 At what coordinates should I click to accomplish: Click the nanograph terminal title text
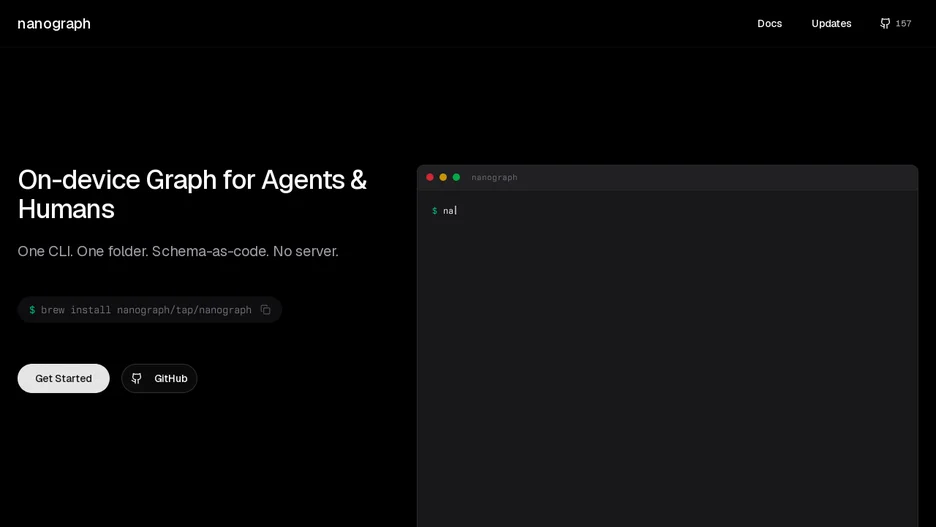(494, 177)
